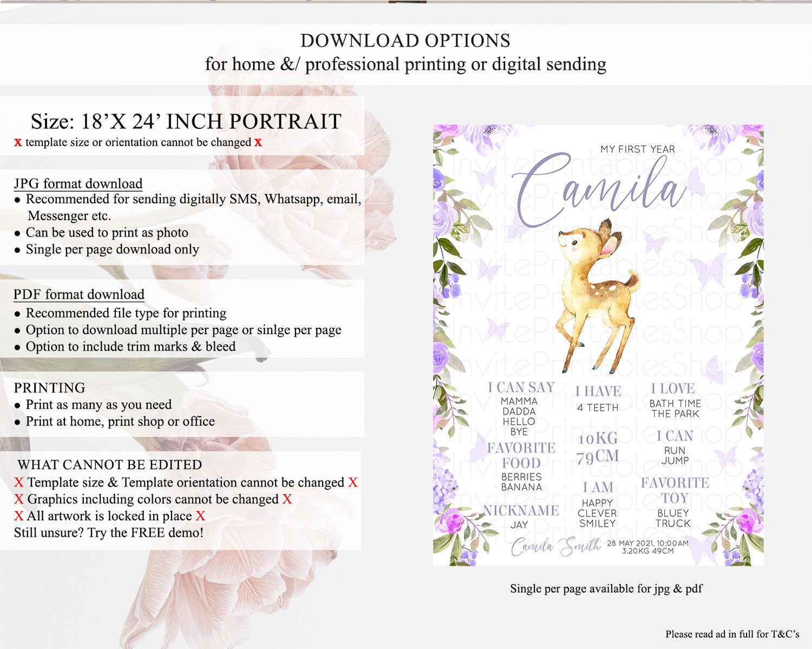The width and height of the screenshot is (812, 649).
Task: Click "Single per page available for jpg & pdf" caption
Action: [606, 588]
